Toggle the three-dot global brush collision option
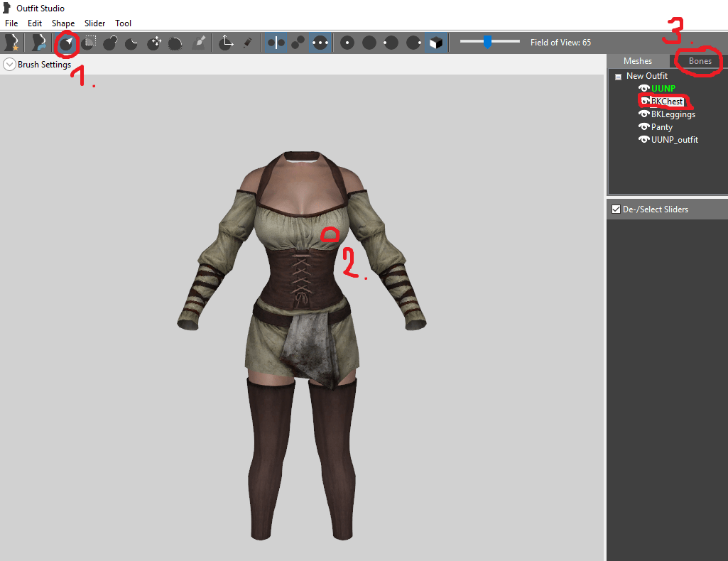The height and width of the screenshot is (561, 728). 320,43
